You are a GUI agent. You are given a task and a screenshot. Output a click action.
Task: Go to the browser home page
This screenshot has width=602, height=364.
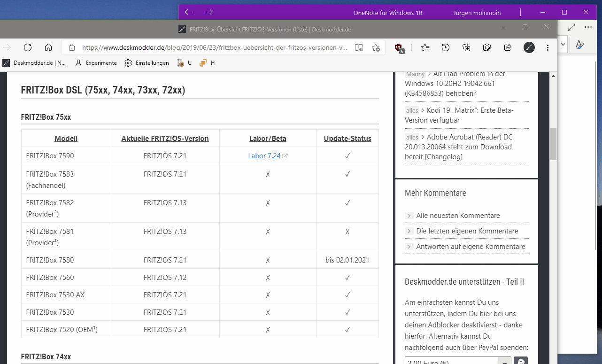(x=48, y=47)
